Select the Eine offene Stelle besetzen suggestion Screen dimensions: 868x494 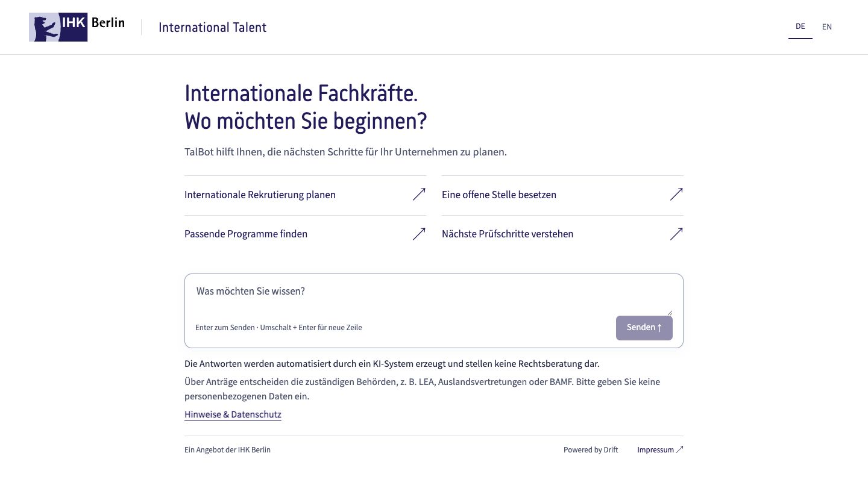click(562, 195)
